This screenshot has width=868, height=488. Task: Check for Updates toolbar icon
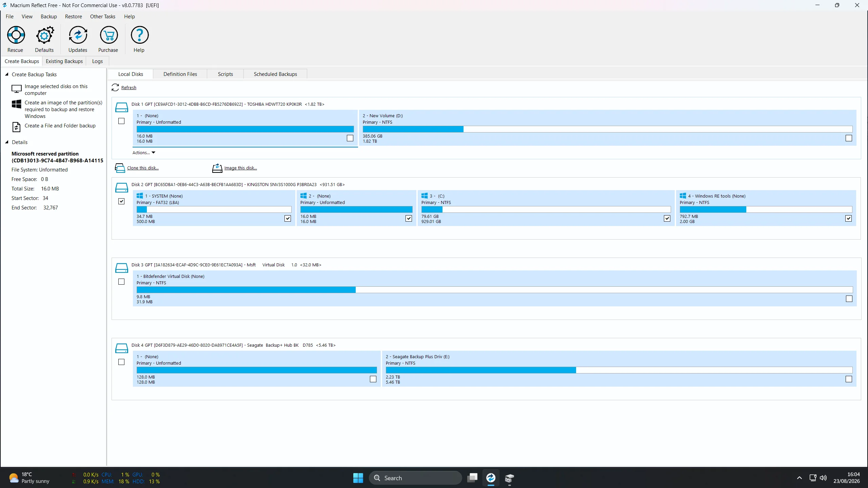click(78, 35)
